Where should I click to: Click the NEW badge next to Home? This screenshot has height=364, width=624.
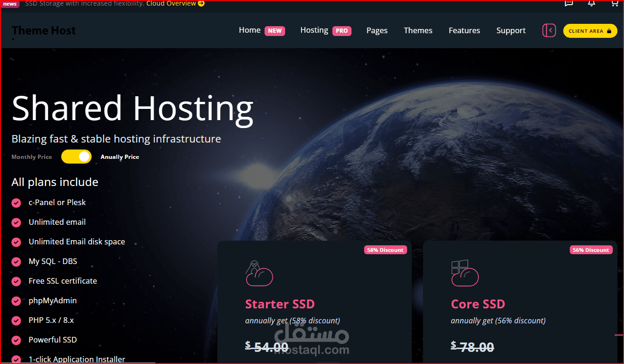275,31
